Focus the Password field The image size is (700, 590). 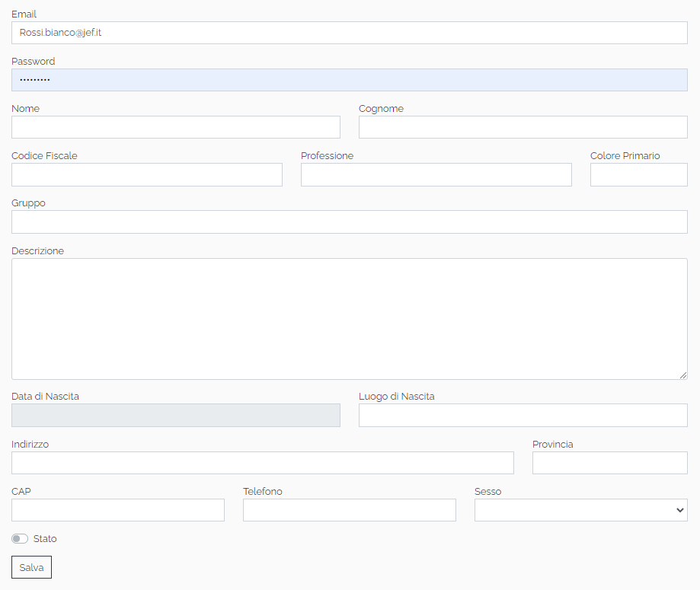349,80
